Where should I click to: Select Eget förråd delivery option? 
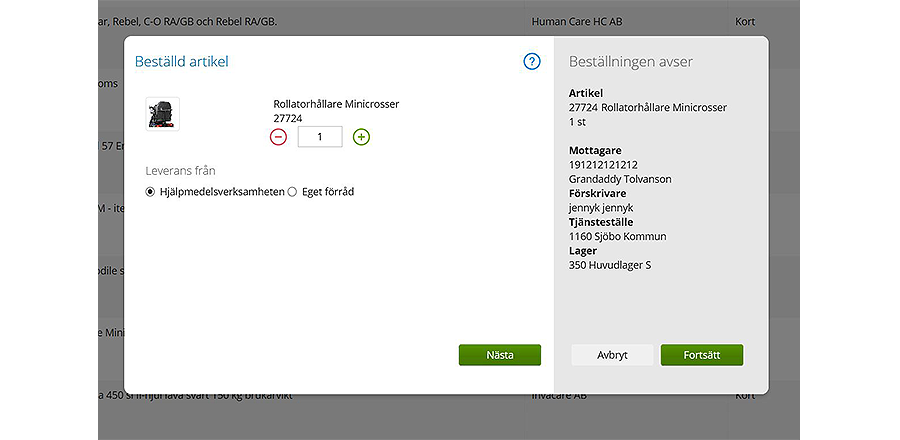click(292, 192)
